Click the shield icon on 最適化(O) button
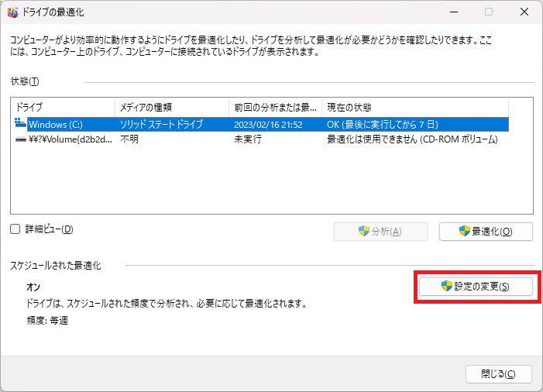Image resolution: width=543 pixels, height=392 pixels. click(465, 231)
